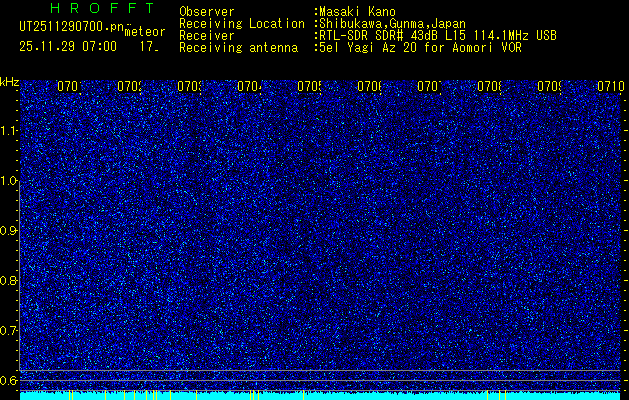The width and height of the screenshot is (629, 400).
Task: Click the word meteor
Action: click(145, 31)
